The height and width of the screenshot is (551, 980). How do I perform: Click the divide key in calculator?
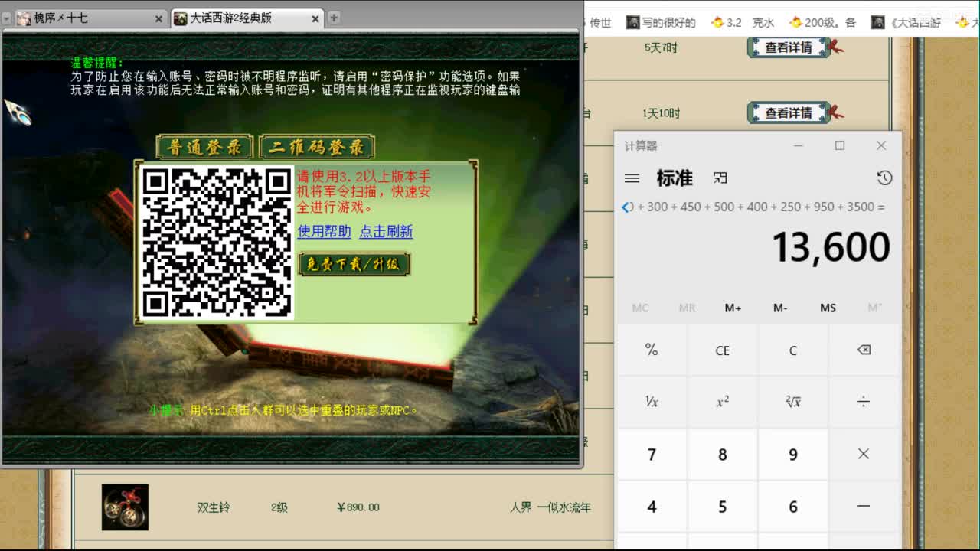click(x=864, y=402)
